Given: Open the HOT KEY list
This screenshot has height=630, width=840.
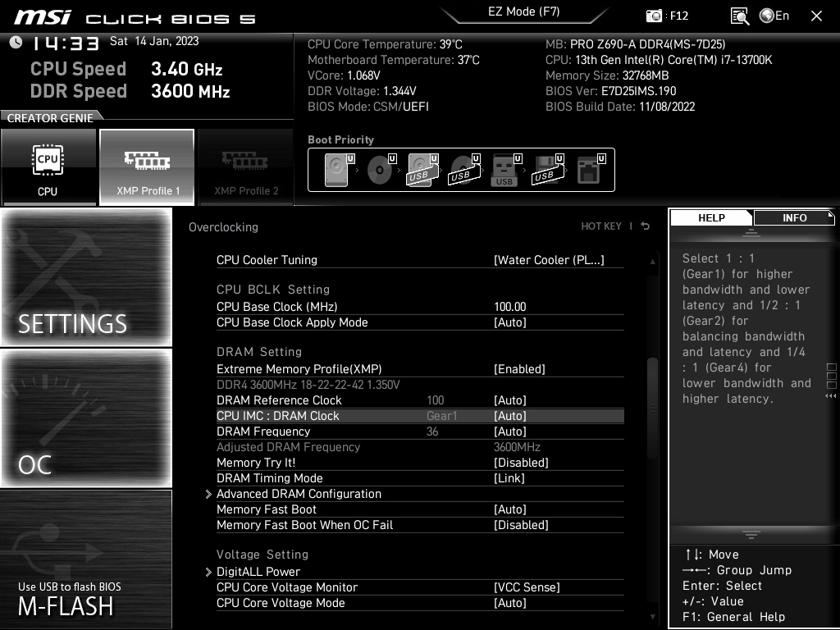Looking at the screenshot, I should point(601,226).
